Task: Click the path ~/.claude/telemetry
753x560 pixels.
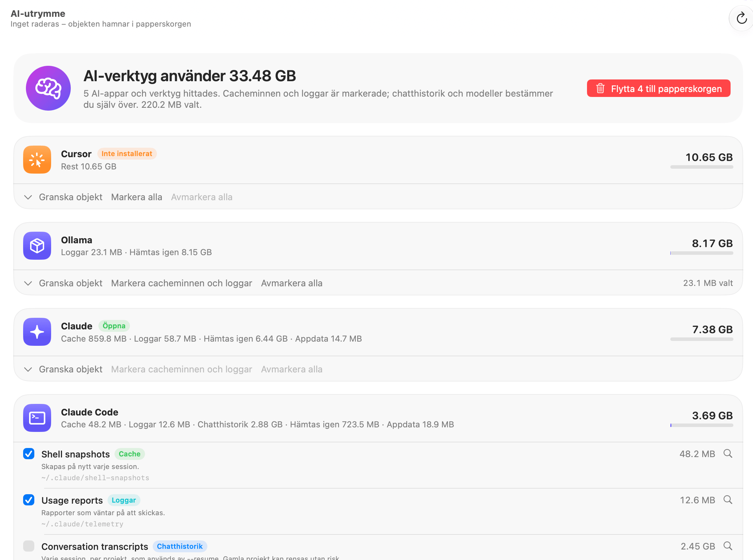Action: (82, 524)
